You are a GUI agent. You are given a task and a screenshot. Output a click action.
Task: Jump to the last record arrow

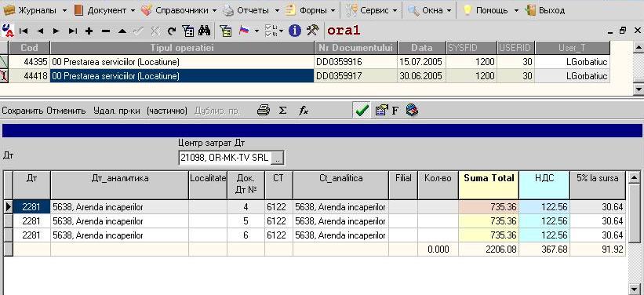click(73, 31)
